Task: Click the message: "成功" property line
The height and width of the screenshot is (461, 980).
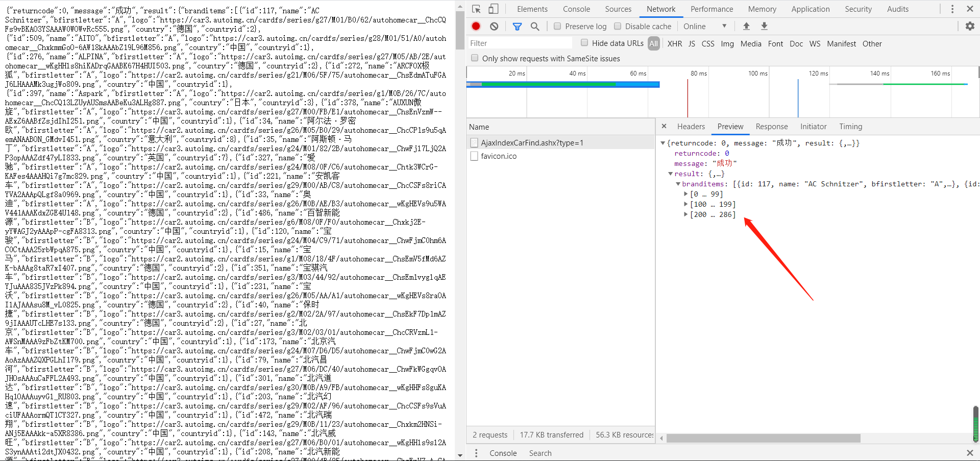Action: click(705, 164)
